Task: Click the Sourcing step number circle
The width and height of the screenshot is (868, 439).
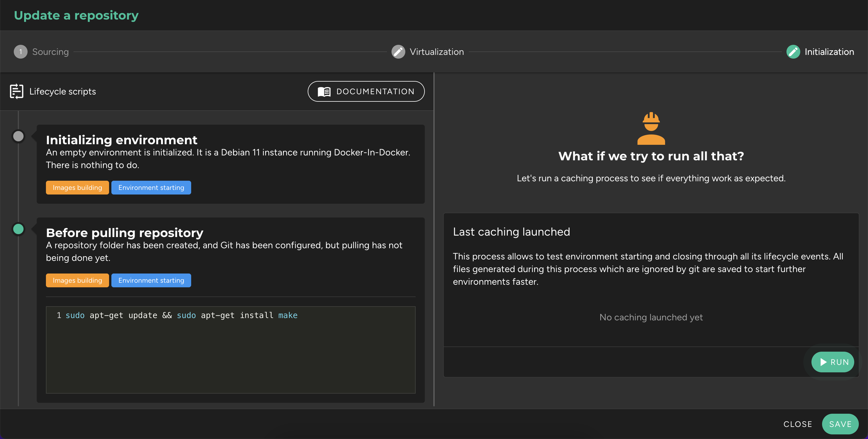Action: pos(21,52)
